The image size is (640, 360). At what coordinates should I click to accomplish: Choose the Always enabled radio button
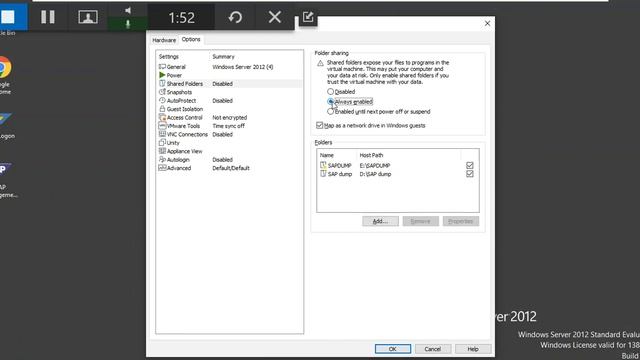point(330,102)
